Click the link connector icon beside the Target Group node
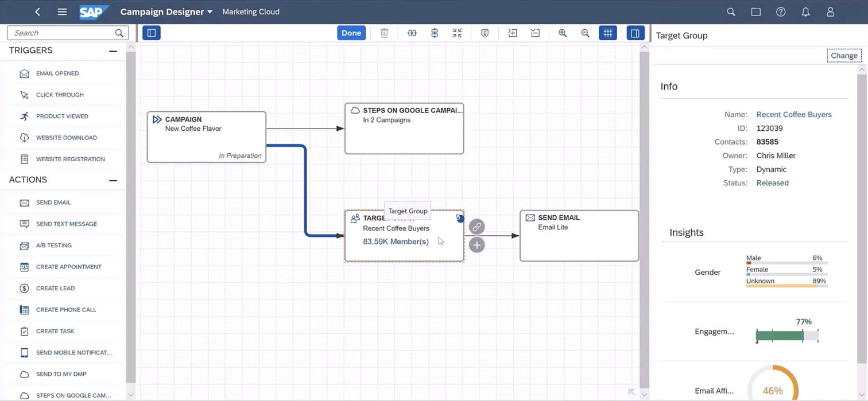The image size is (868, 401). pyautogui.click(x=476, y=227)
